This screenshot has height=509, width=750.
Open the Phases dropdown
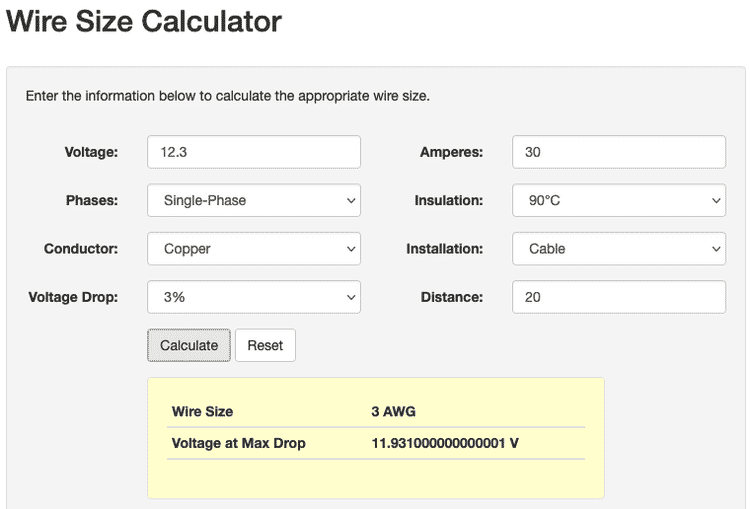pos(253,200)
